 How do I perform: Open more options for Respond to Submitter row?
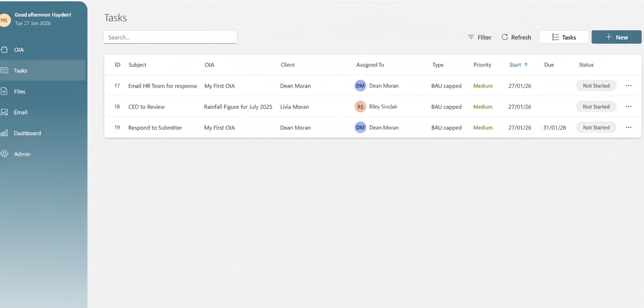tap(629, 128)
